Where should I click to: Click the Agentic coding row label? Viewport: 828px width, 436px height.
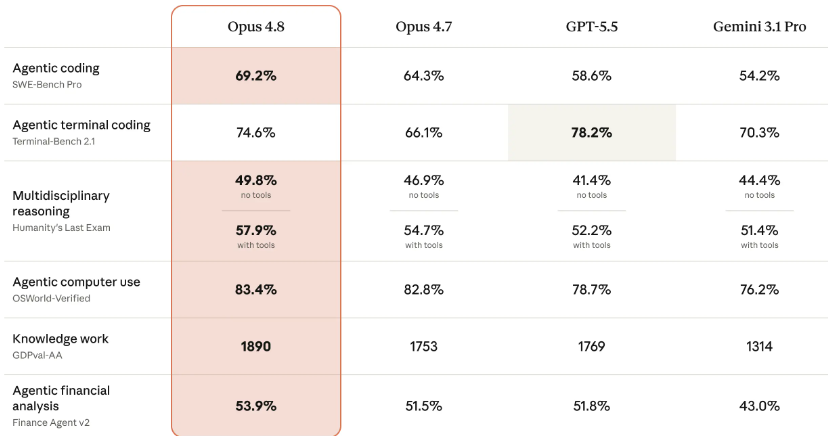pyautogui.click(x=56, y=68)
